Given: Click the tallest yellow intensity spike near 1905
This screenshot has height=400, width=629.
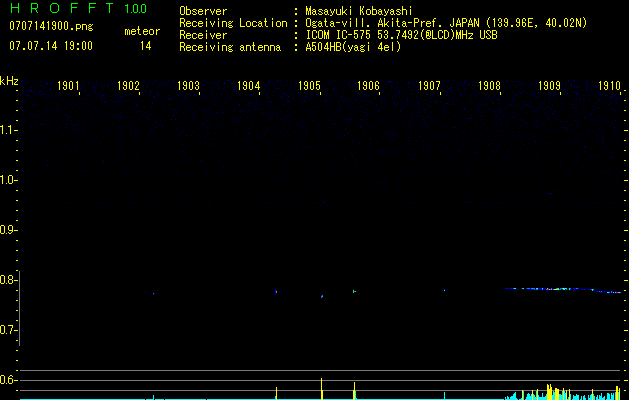Looking at the screenshot, I should coord(321,388).
